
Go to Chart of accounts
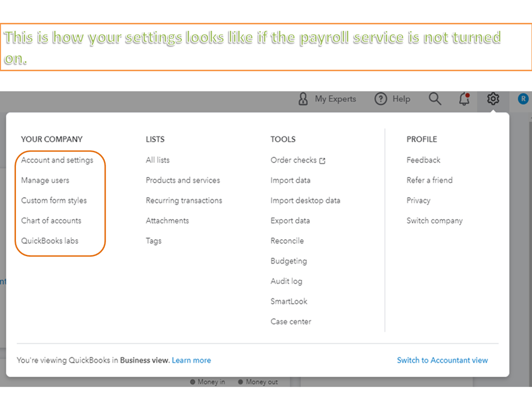point(51,221)
